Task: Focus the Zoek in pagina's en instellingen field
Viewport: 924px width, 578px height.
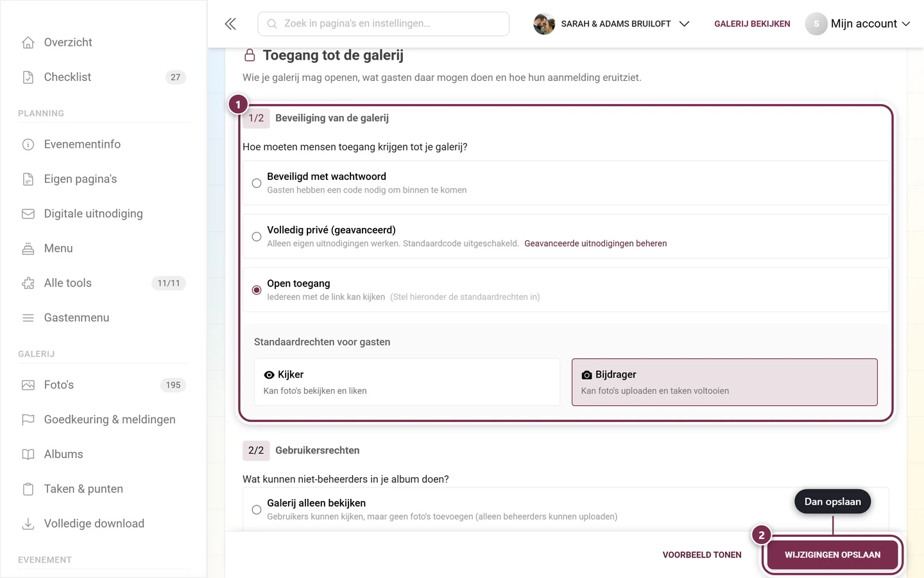Action: (x=384, y=24)
